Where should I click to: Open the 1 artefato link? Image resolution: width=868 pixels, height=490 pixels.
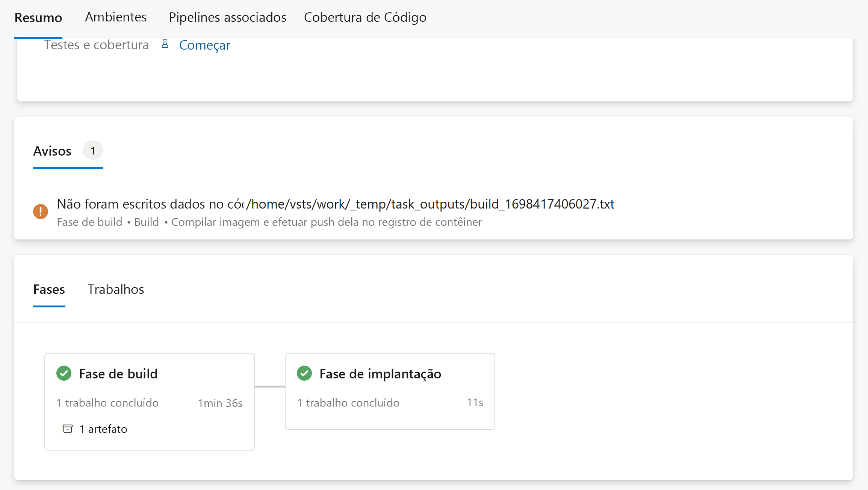point(103,429)
